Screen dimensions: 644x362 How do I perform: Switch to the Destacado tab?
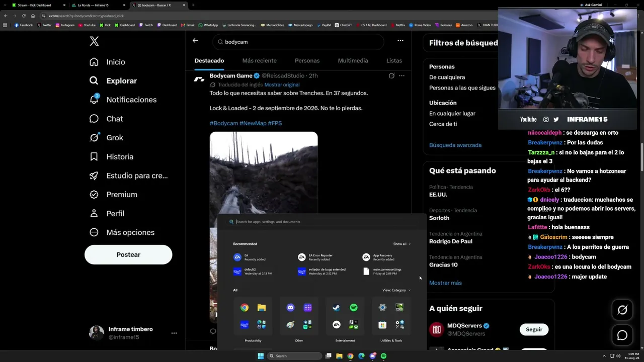click(209, 61)
